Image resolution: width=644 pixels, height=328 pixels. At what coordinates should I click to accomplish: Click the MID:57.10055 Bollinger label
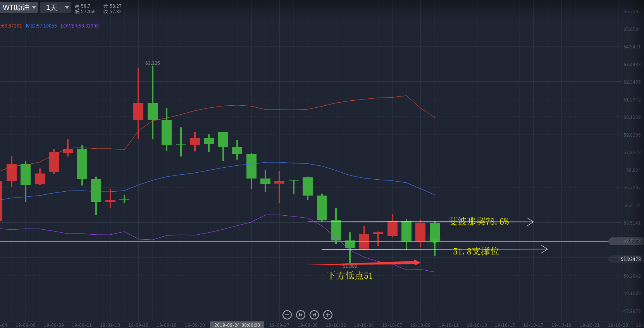[x=41, y=26]
